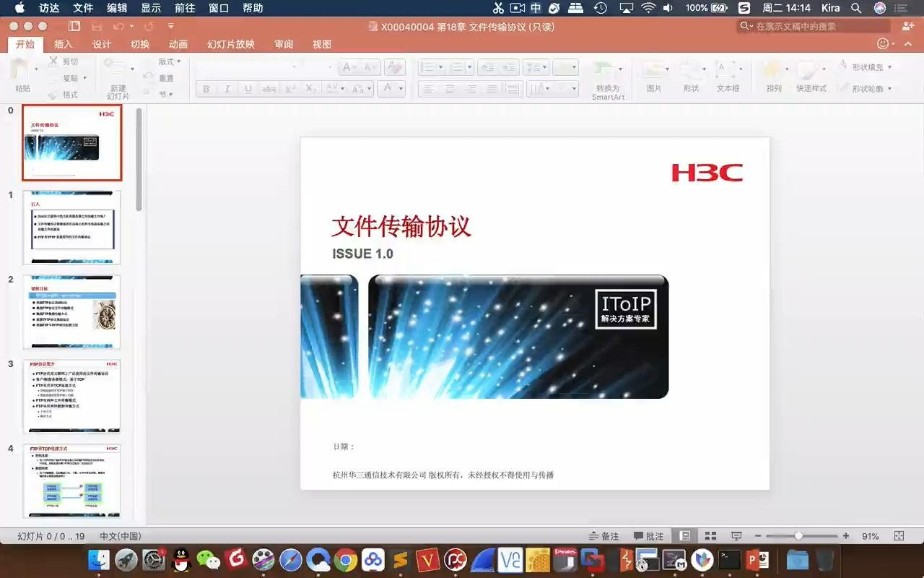Click the Cut (剪切) scissors icon

tap(53, 61)
